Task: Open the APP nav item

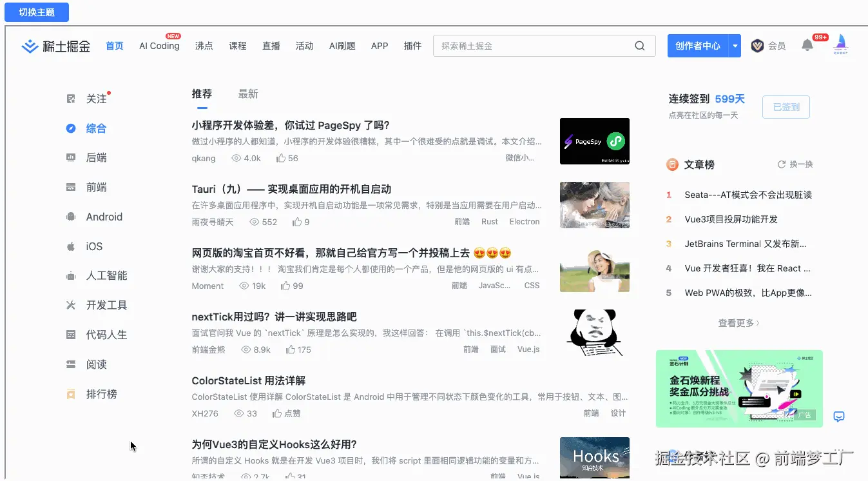Action: 380,46
